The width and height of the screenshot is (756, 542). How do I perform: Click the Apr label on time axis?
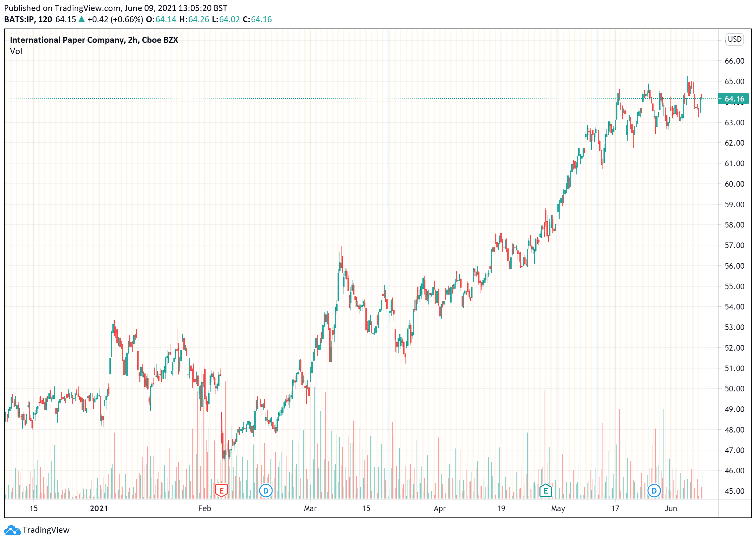point(440,508)
